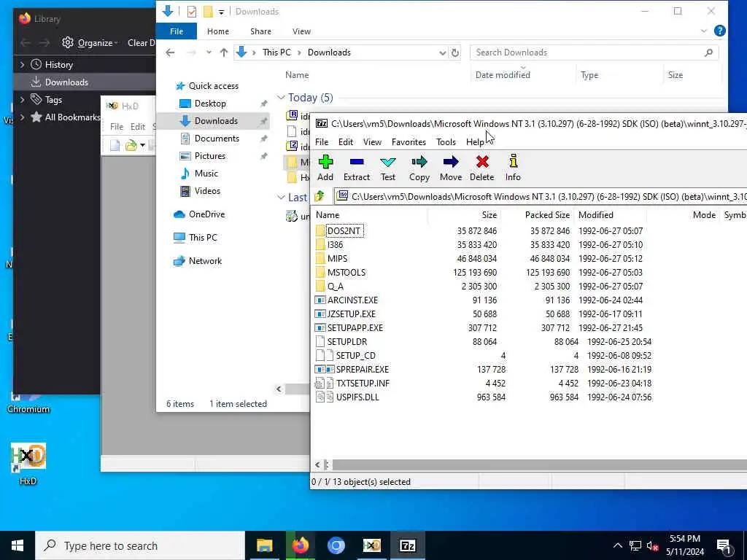Open the Explorer Home ribbon tab
The image size is (747, 560).
click(218, 31)
